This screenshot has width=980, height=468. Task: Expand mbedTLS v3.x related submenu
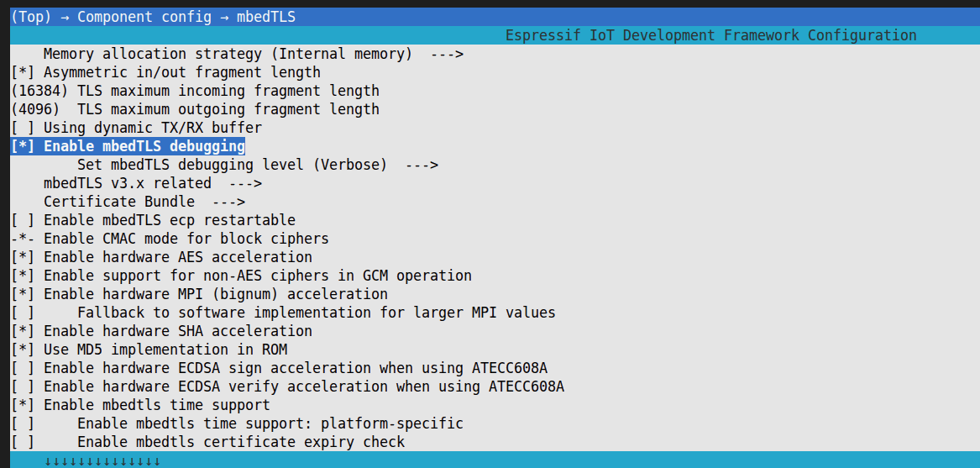tap(152, 183)
